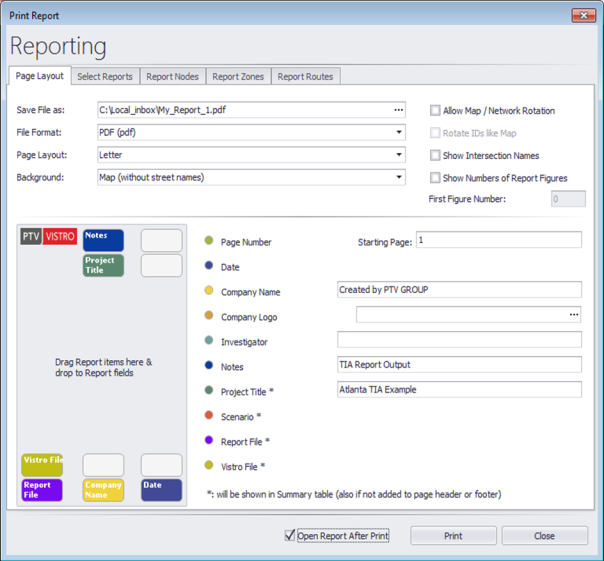Browse for Save File path ellipsis

coord(399,110)
